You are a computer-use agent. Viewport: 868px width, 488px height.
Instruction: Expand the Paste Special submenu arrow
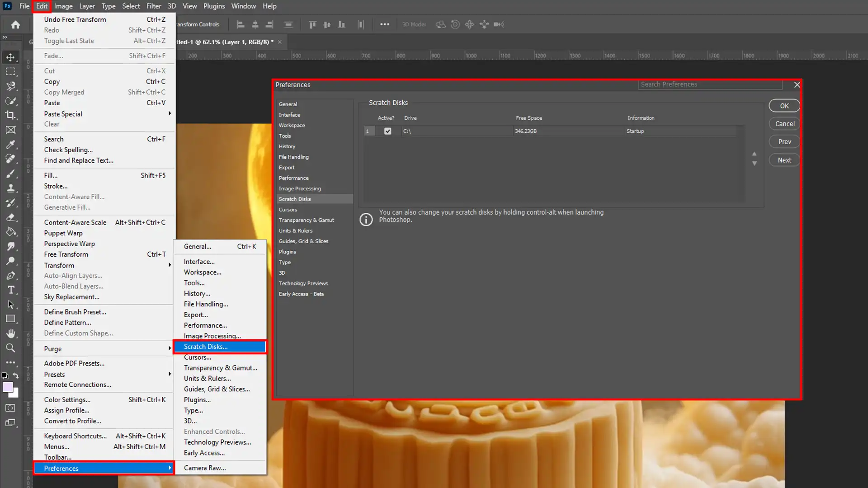coord(170,114)
